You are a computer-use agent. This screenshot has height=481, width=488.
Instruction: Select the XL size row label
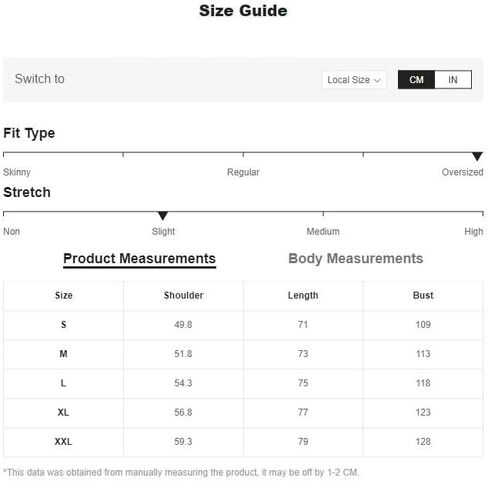pyautogui.click(x=63, y=412)
